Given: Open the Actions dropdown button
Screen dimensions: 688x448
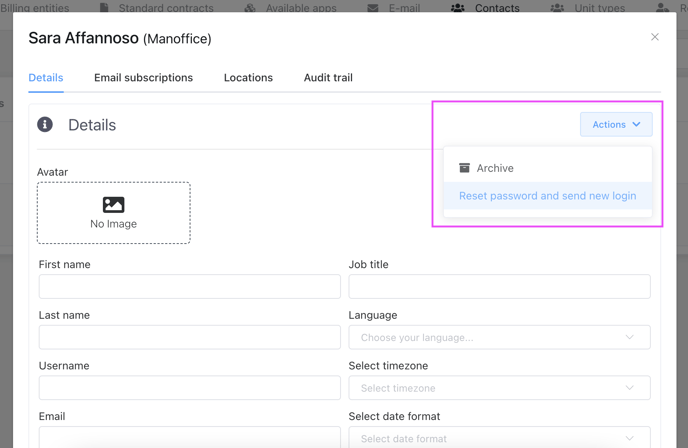Looking at the screenshot, I should [616, 125].
